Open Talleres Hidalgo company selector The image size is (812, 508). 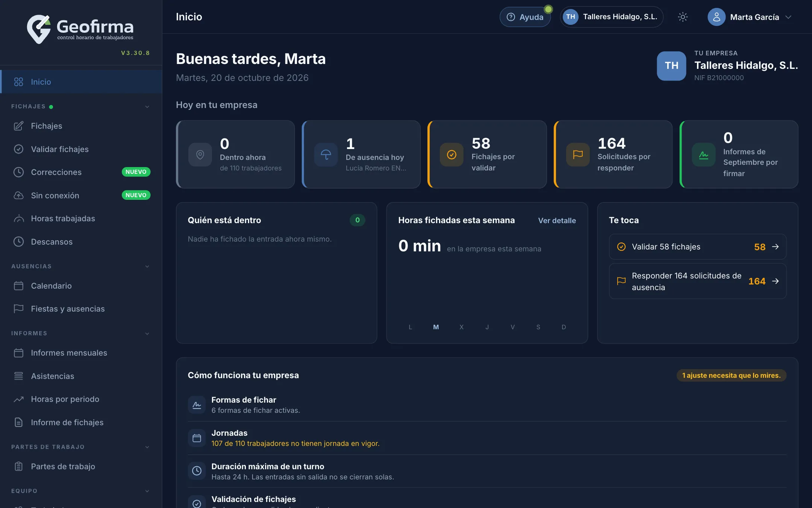612,17
